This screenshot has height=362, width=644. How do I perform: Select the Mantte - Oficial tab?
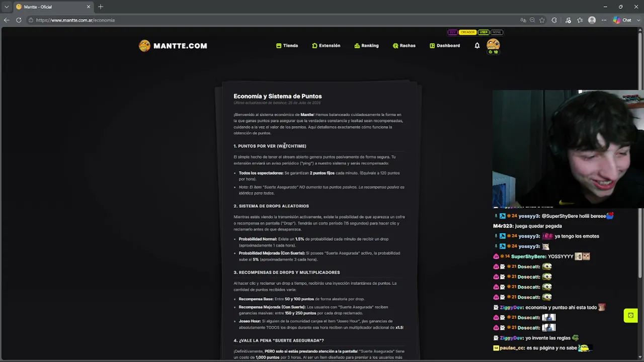[x=53, y=7]
